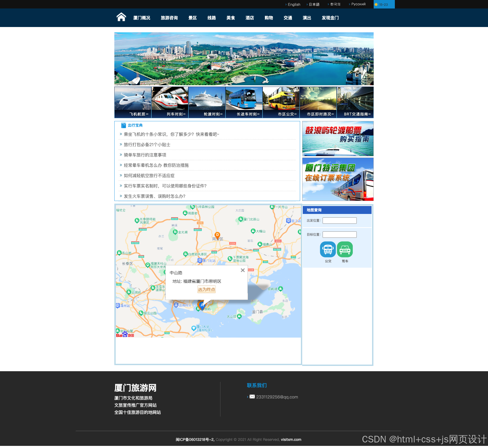Open article 发生火车票误售、误购时怎么办
Viewport: 488px width, 448px height.
click(155, 196)
